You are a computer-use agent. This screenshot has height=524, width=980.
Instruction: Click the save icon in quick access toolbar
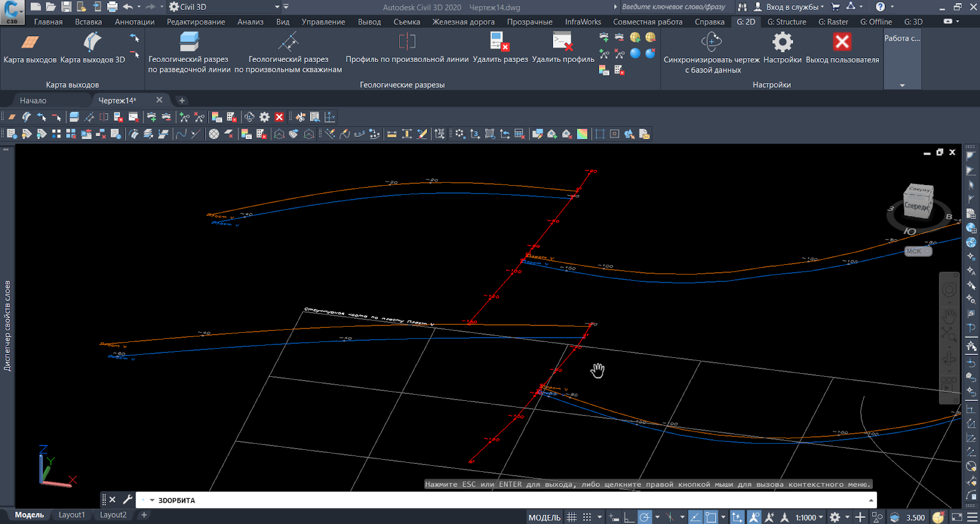click(x=66, y=7)
